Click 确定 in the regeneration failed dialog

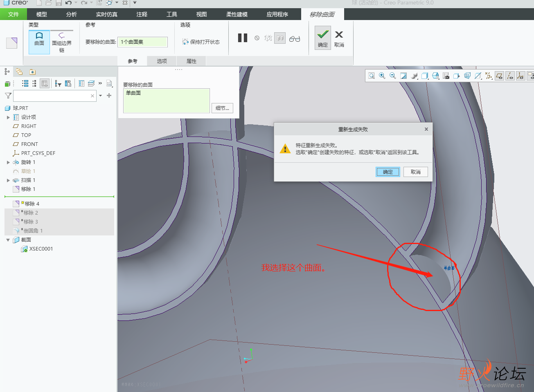click(x=388, y=172)
